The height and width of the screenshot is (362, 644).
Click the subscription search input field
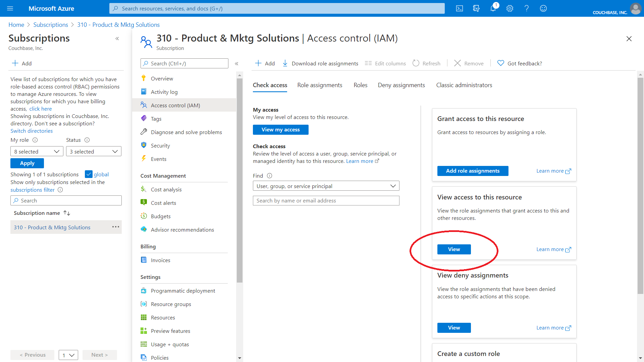[x=66, y=200]
